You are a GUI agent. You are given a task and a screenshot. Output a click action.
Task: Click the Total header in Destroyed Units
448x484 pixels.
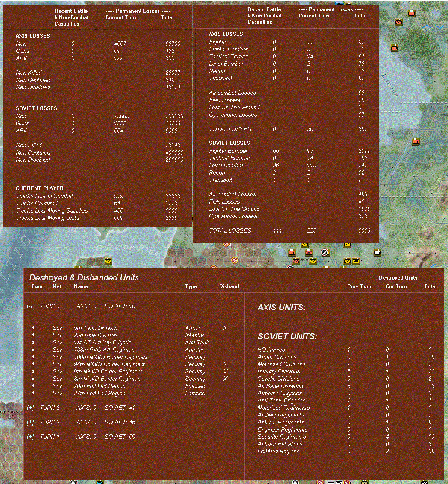tap(430, 286)
